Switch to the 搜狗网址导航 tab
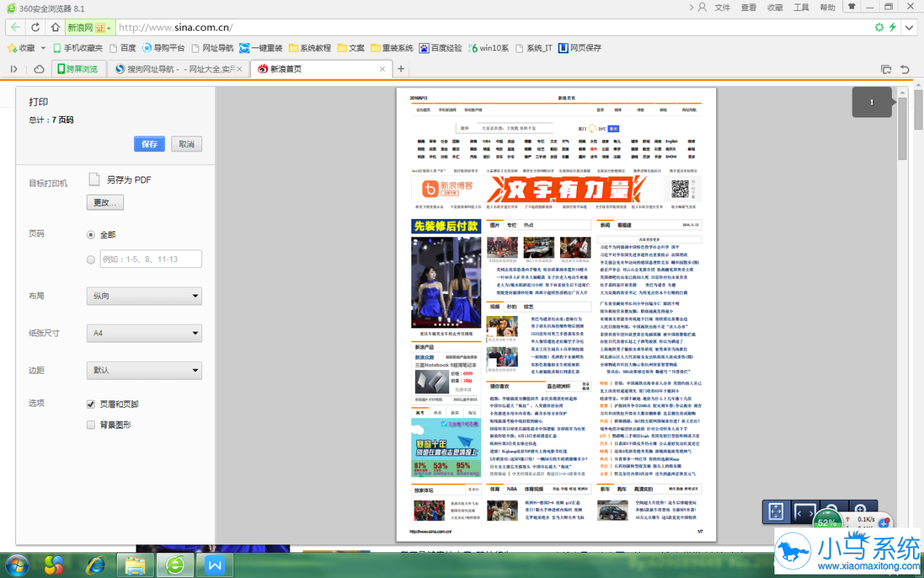924x578 pixels. coord(179,69)
